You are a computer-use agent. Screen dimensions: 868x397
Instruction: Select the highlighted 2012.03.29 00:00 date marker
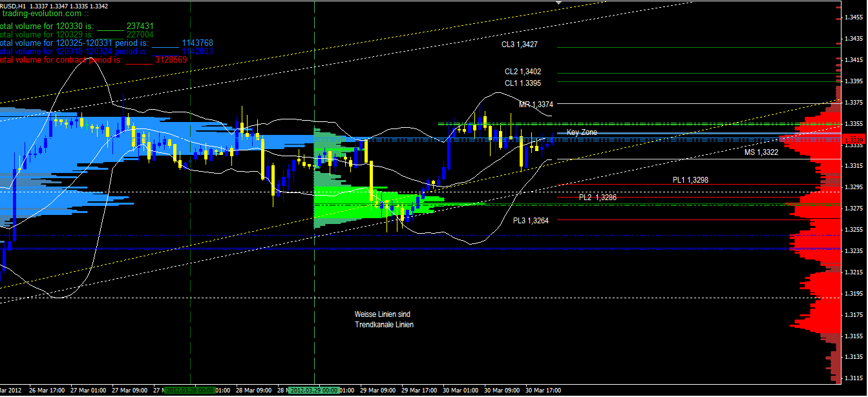pos(314,390)
